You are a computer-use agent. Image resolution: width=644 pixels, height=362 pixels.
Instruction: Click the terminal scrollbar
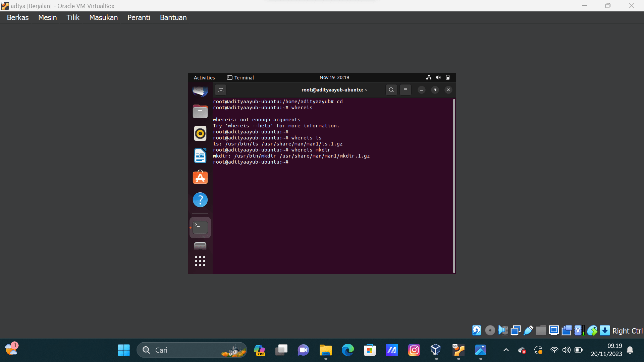pos(454,186)
